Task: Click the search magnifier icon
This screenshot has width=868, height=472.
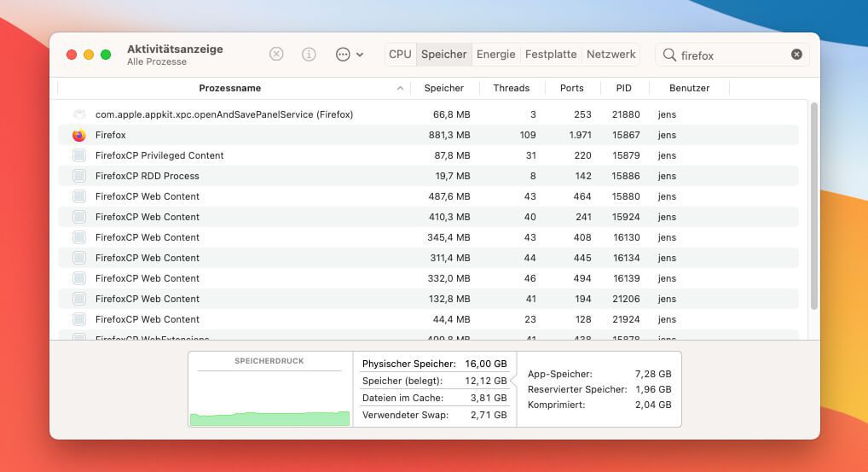Action: 669,55
